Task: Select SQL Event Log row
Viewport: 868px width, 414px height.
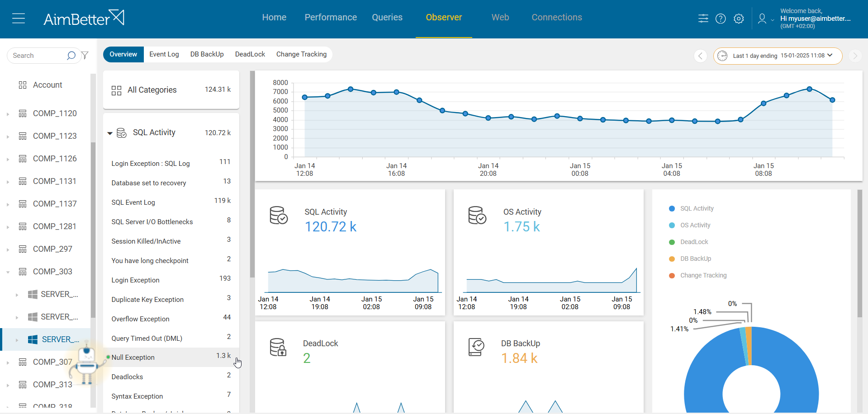Action: [171, 202]
